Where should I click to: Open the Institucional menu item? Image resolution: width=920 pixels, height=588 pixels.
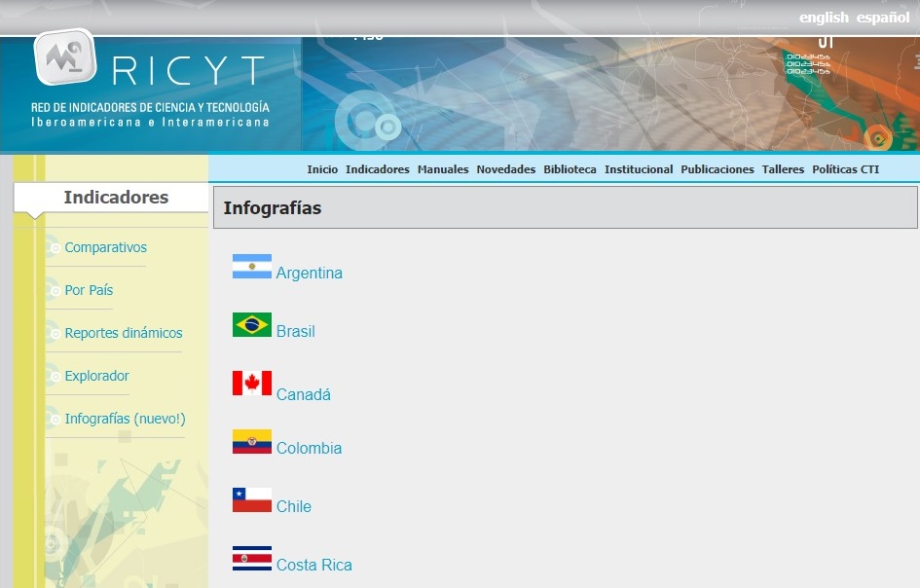pyautogui.click(x=639, y=169)
